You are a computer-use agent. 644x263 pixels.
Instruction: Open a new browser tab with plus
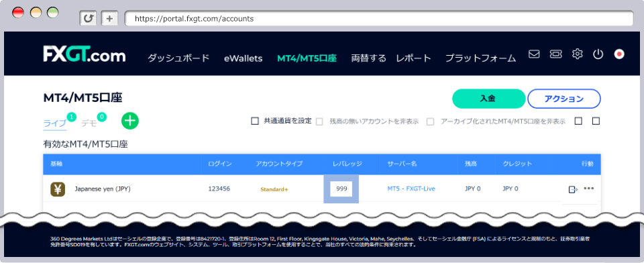109,19
